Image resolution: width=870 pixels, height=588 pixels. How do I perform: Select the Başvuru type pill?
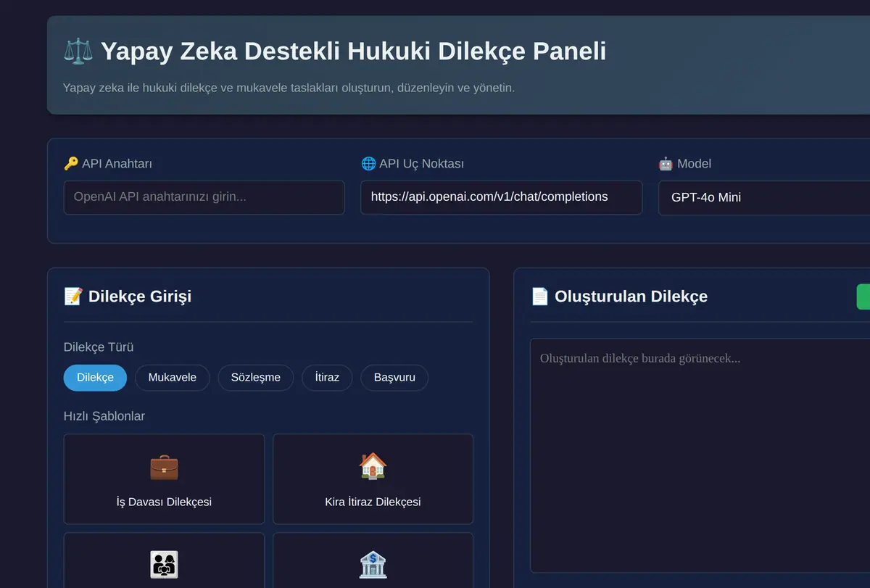click(x=394, y=378)
